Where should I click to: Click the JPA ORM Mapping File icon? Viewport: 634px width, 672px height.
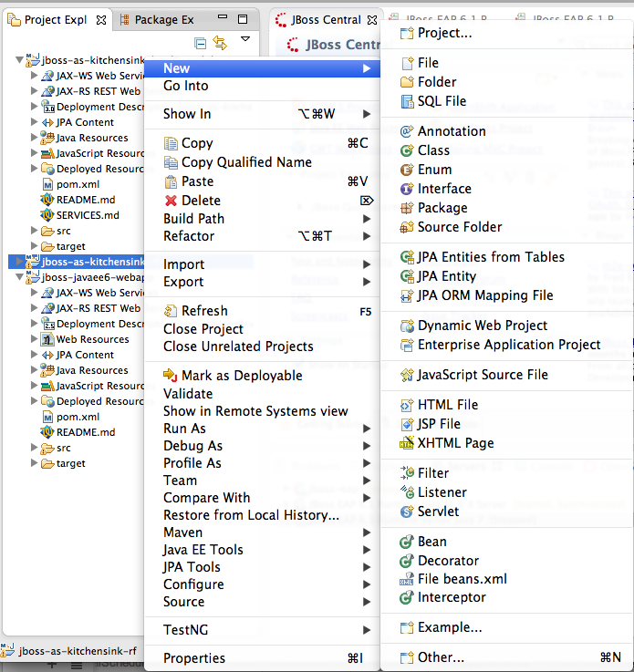coord(407,295)
